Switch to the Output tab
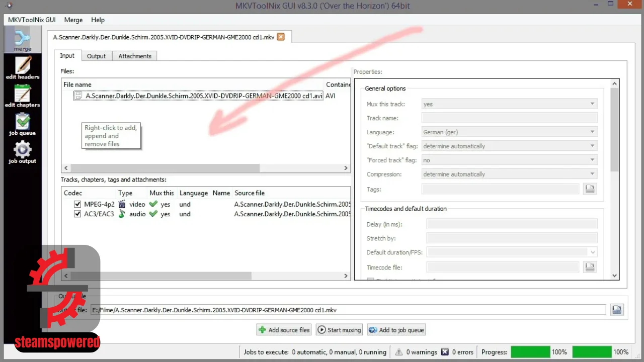 tap(96, 56)
